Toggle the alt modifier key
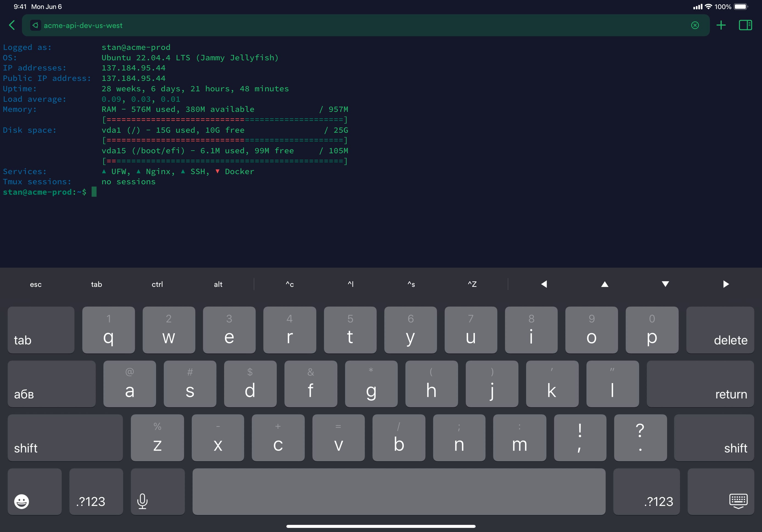This screenshot has height=532, width=762. coord(218,284)
